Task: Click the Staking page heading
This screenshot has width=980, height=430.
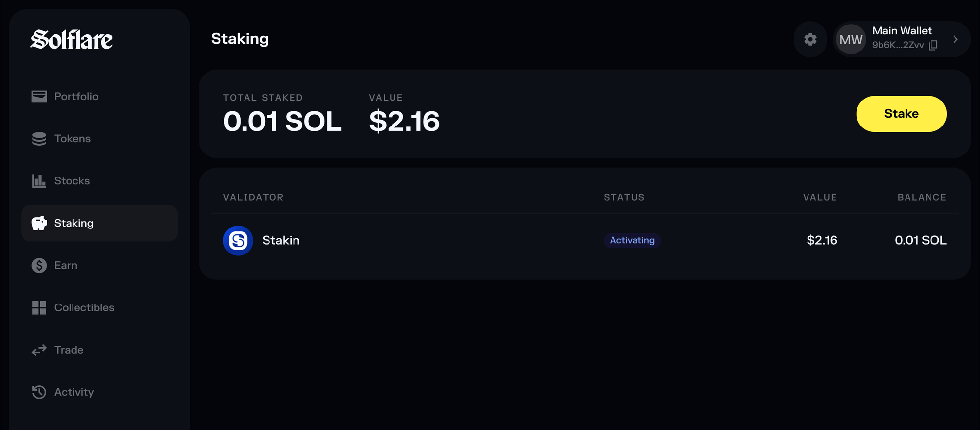Action: [240, 39]
